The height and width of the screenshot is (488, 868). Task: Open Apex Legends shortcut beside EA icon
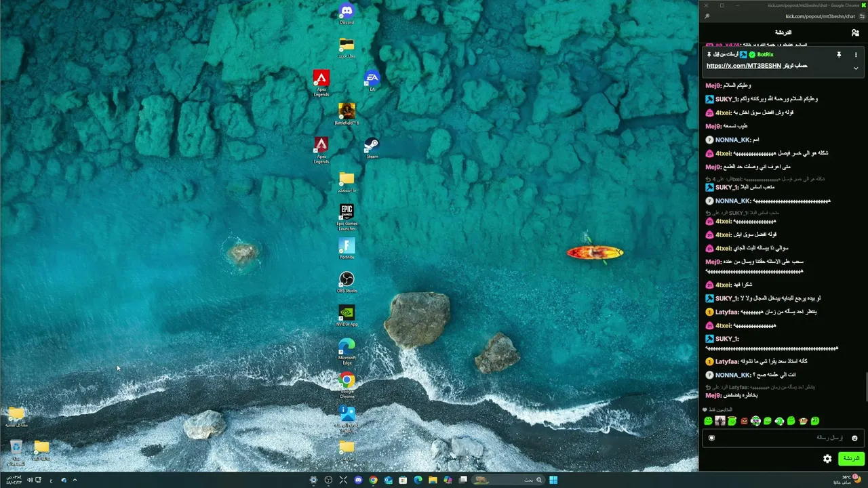tap(321, 83)
